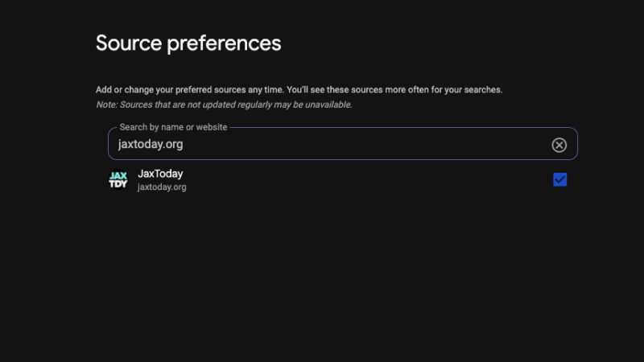644x362 pixels.
Task: Click the 'Add or change your preferred sources' description
Action: coord(189,90)
